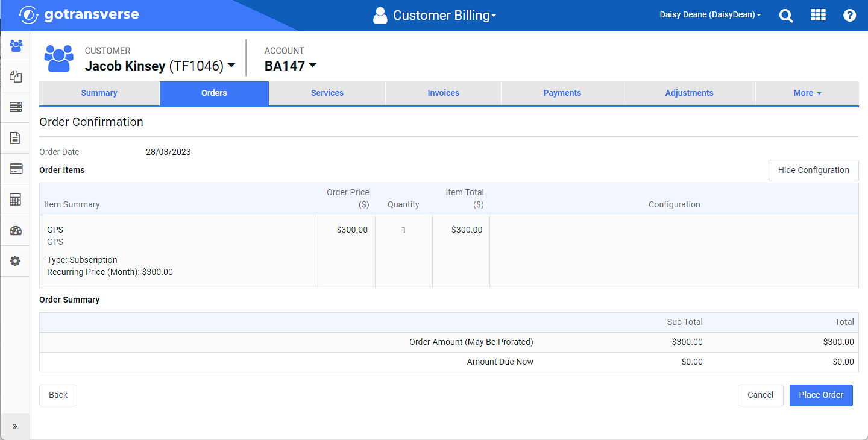Click 'Type: Subscription' text
Image resolution: width=868 pixels, height=440 pixels.
coord(82,260)
